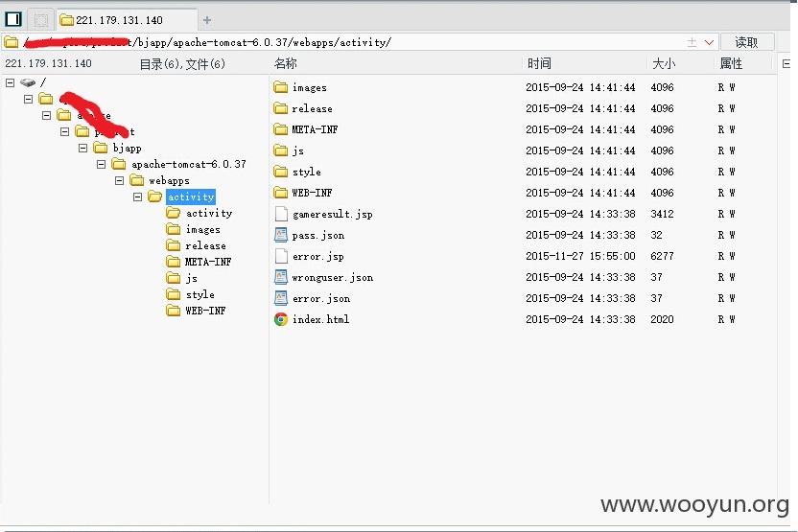Click the Chrome icon of index.html

(x=281, y=319)
